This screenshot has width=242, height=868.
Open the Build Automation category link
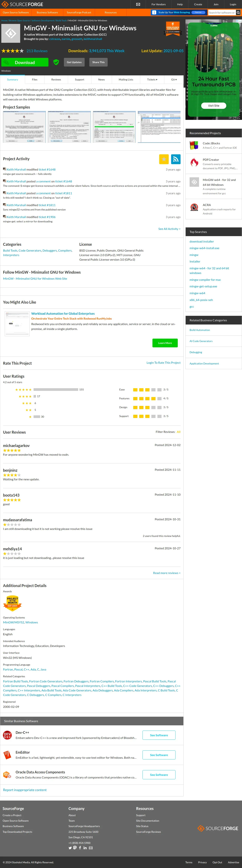[200, 330]
